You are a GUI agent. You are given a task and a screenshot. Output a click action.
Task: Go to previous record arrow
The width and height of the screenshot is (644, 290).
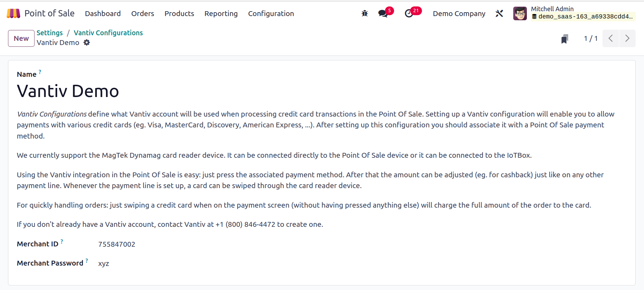[x=611, y=38]
